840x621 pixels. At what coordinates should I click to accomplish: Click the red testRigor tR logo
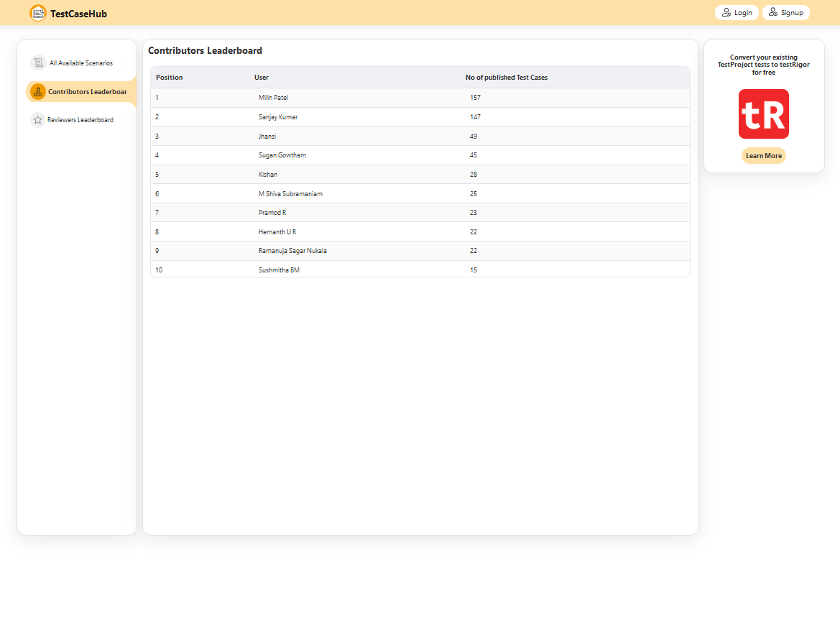pyautogui.click(x=763, y=114)
